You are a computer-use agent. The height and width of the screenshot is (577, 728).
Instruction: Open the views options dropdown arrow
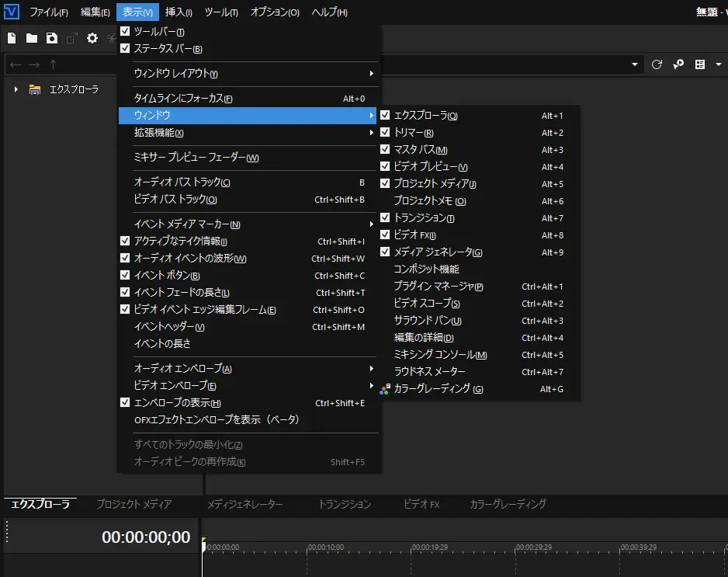[719, 64]
